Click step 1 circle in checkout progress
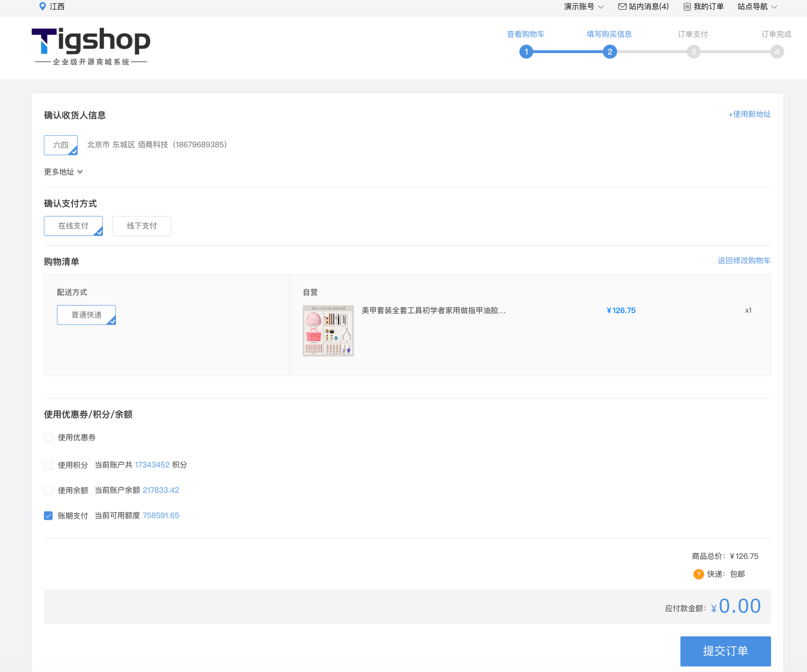Image resolution: width=807 pixels, height=672 pixels. [x=526, y=52]
